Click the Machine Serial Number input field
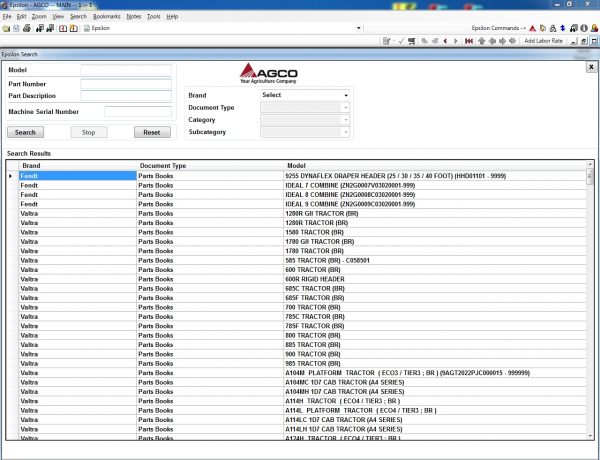600x460 pixels. 138,112
